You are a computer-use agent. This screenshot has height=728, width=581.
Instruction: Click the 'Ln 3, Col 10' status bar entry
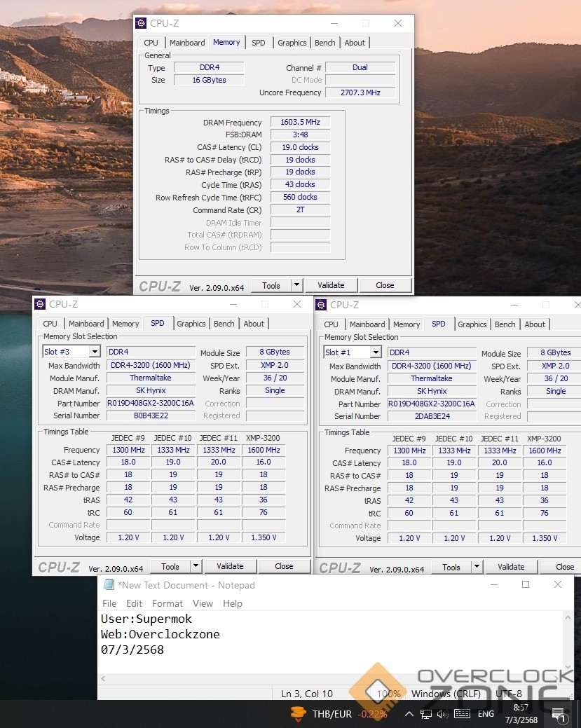306,694
